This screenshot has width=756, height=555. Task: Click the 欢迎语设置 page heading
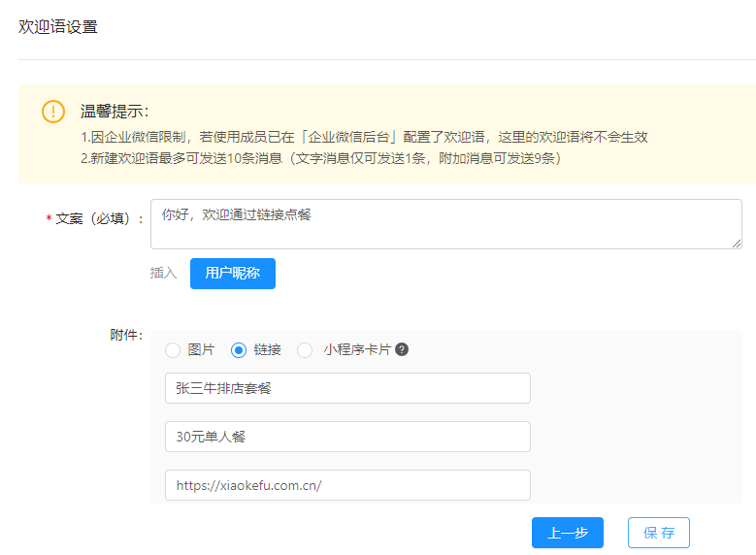[x=58, y=26]
